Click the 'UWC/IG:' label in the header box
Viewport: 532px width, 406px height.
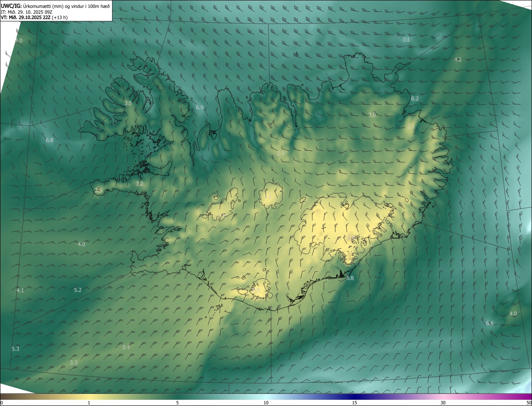[x=11, y=6]
